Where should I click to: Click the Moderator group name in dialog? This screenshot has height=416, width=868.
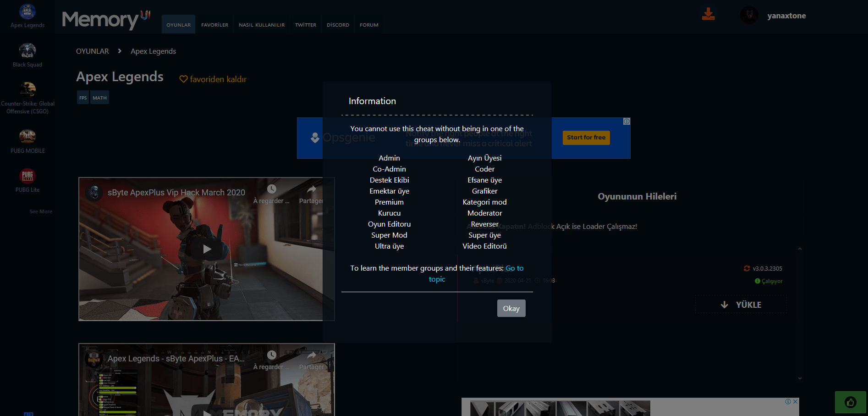coord(485,213)
